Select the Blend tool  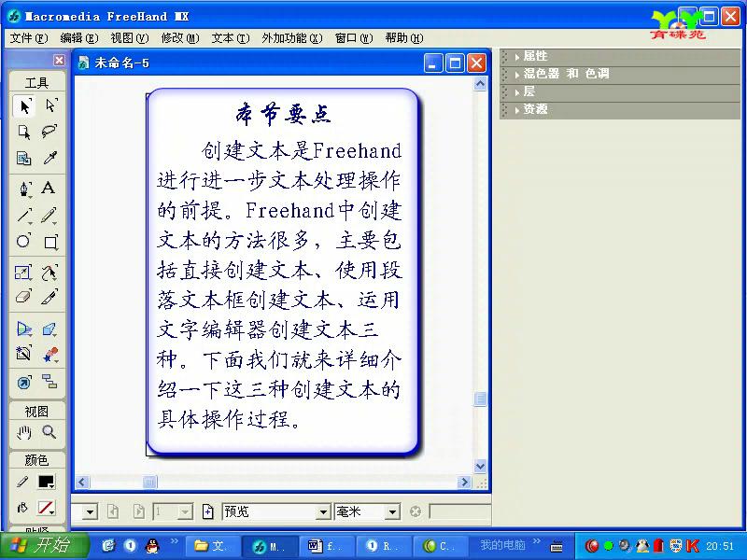click(49, 355)
